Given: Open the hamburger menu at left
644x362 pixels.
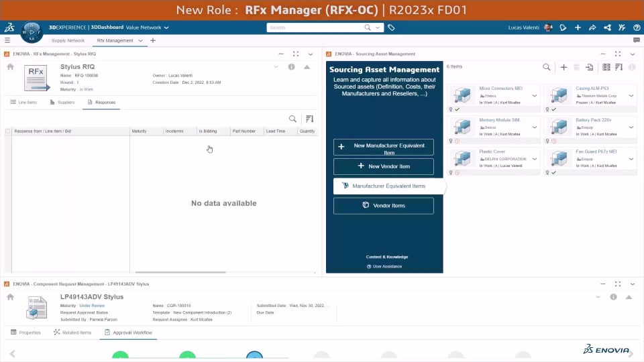Looking at the screenshot, I should tap(7, 40).
